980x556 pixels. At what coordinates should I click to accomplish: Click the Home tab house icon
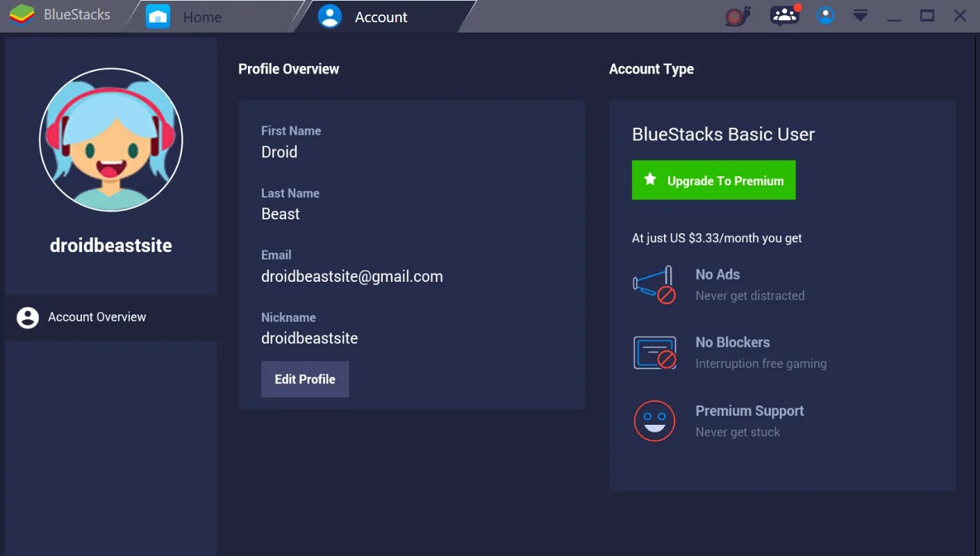158,16
